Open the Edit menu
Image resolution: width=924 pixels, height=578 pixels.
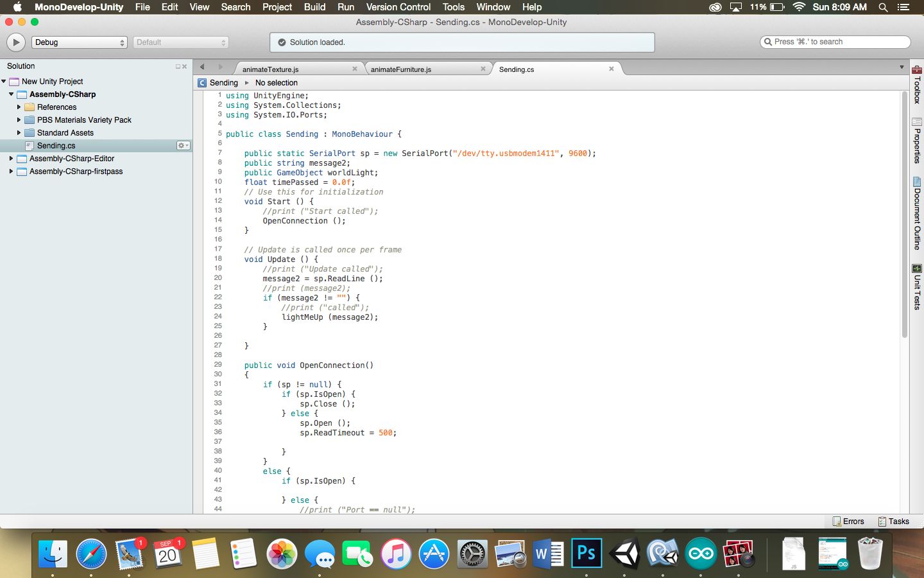click(x=169, y=7)
